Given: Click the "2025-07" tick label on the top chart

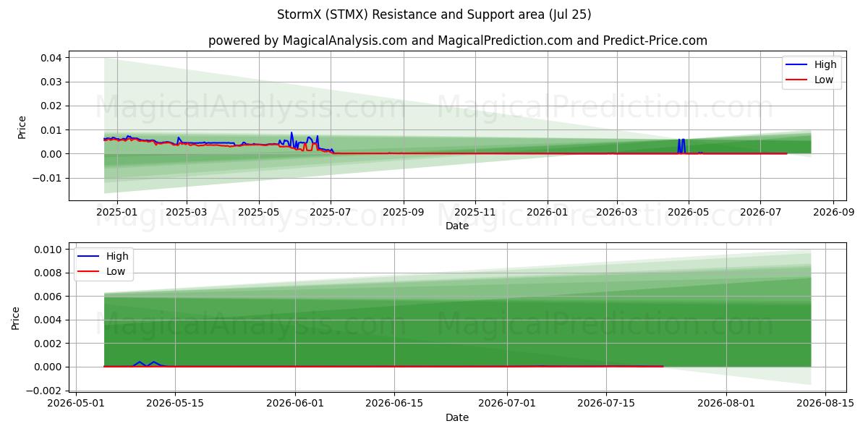Looking at the screenshot, I should (331, 212).
